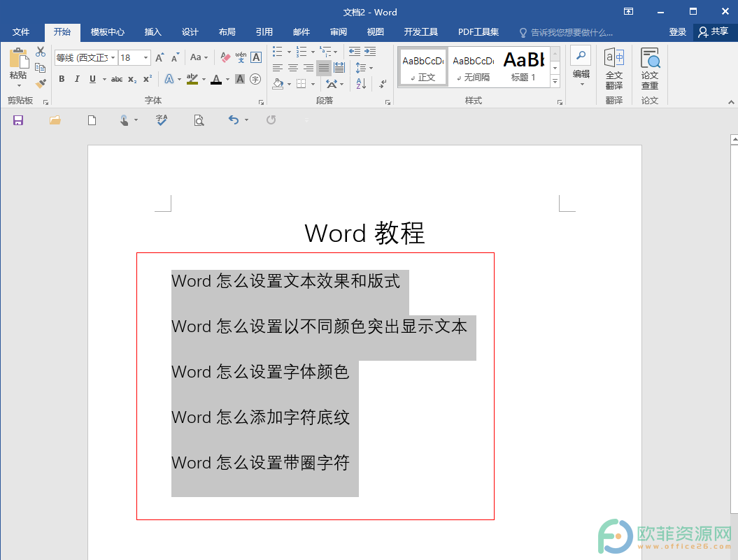This screenshot has width=738, height=560.
Task: Toggle justify alignment button
Action: tap(324, 68)
